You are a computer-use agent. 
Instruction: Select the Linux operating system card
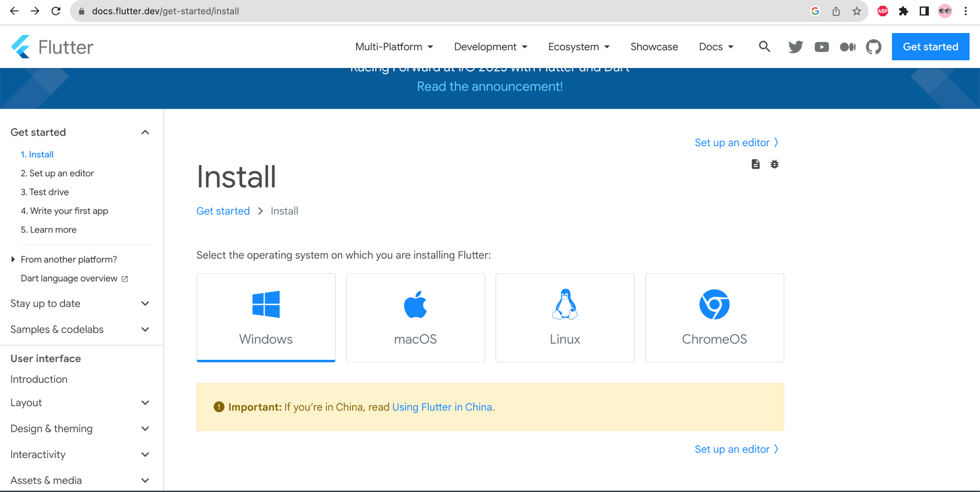tap(565, 318)
